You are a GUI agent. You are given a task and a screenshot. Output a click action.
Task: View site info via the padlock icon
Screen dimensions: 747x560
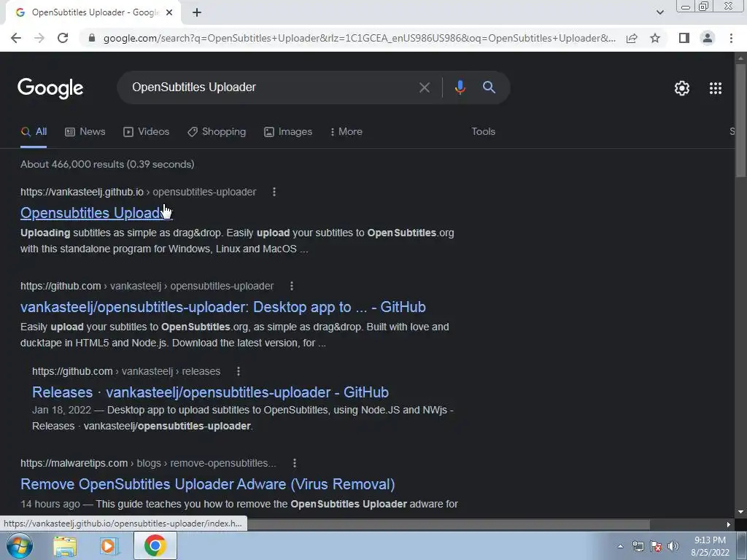click(92, 38)
